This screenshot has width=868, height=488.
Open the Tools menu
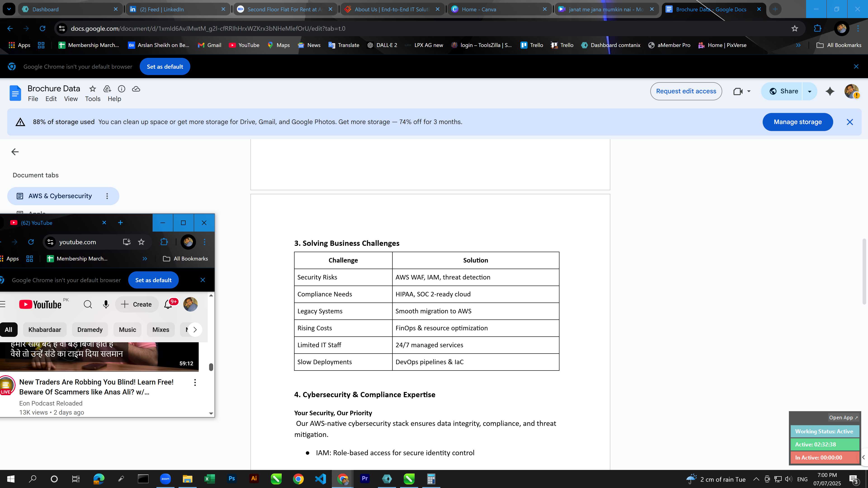(x=93, y=99)
